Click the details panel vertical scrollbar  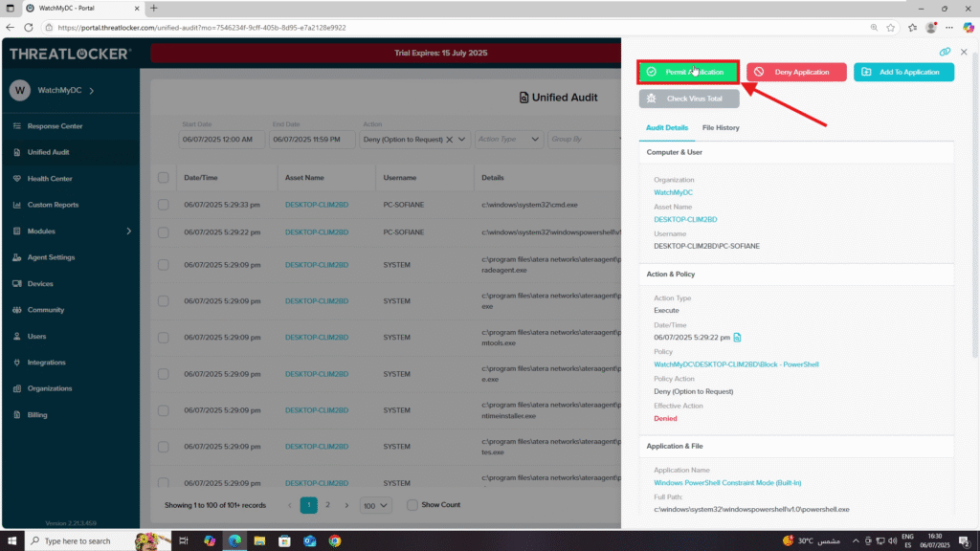(x=975, y=207)
